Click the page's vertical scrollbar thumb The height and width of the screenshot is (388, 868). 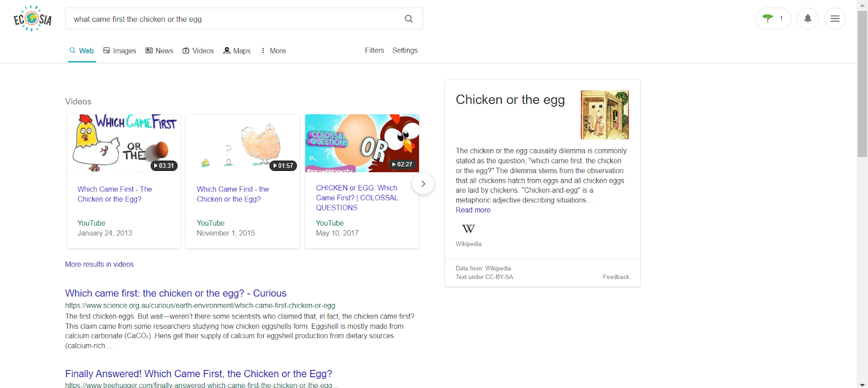(862, 81)
